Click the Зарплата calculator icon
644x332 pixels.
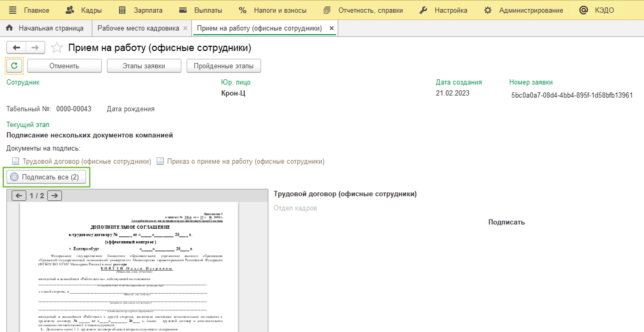(122, 10)
